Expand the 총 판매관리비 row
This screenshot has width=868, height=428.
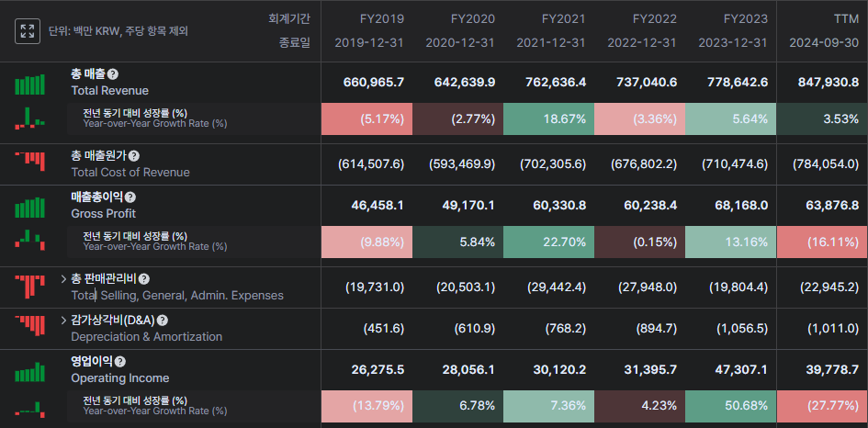[63, 278]
